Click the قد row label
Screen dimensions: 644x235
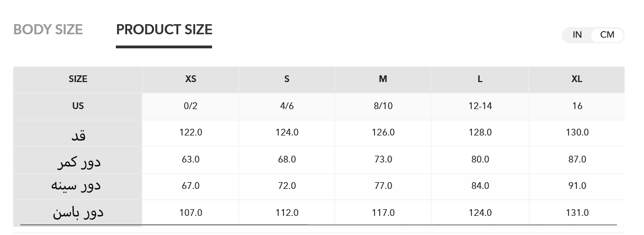pos(78,134)
